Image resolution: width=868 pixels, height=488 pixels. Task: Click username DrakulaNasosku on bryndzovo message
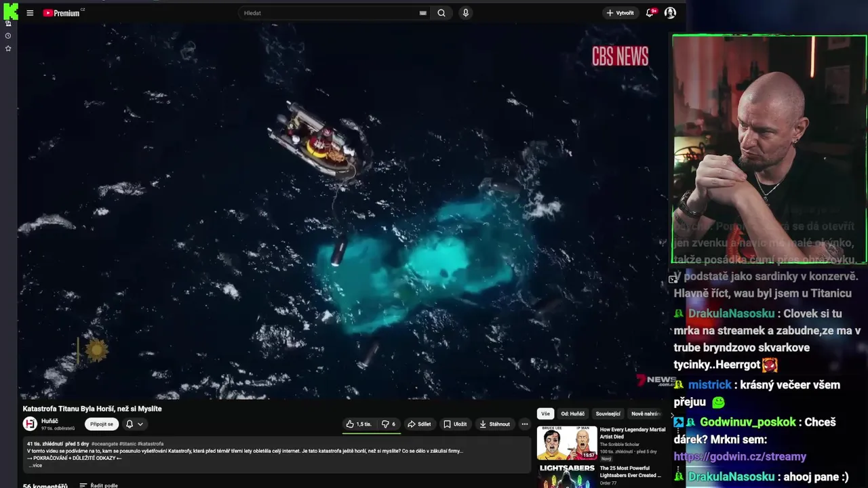coord(731,314)
